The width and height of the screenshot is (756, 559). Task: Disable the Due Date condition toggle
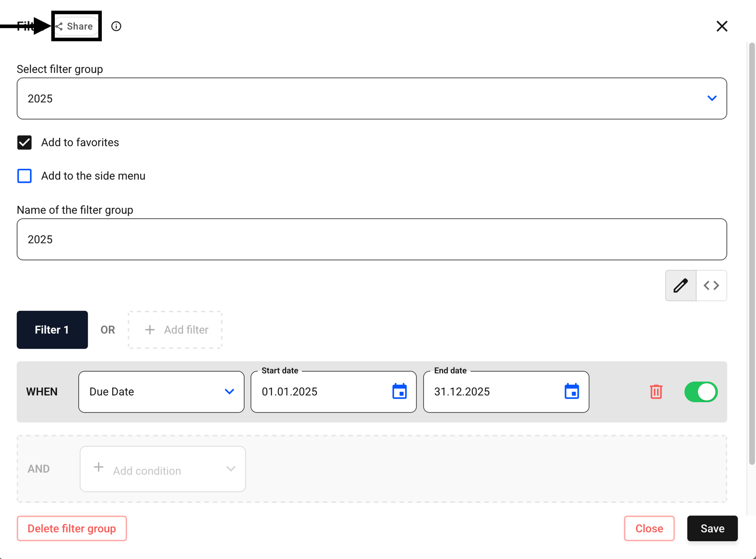tap(701, 392)
